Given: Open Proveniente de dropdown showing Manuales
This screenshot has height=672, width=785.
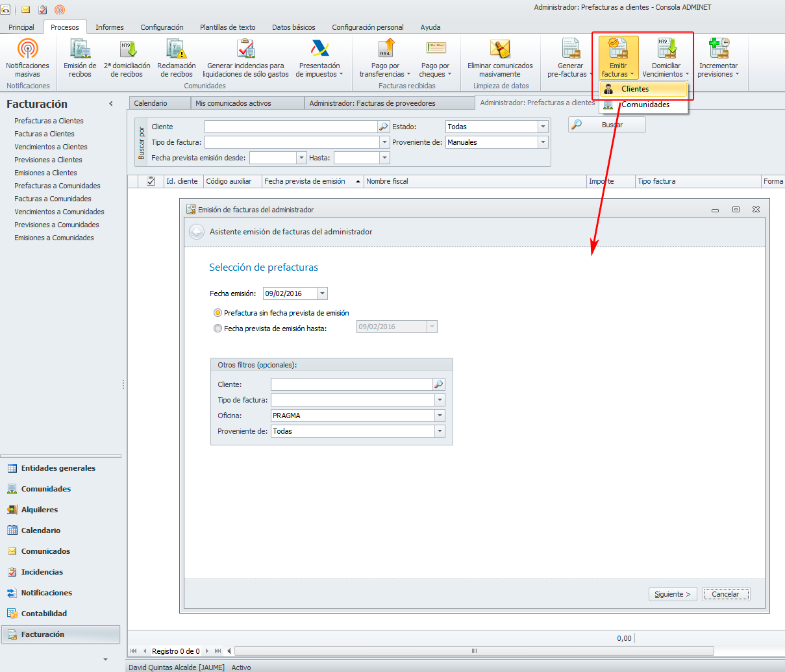Looking at the screenshot, I should [543, 142].
